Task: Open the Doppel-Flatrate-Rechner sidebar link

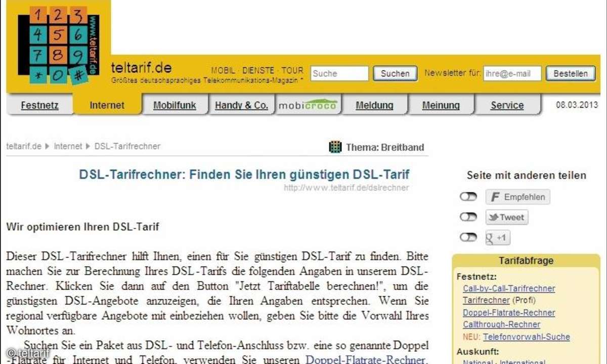Action: (x=509, y=312)
